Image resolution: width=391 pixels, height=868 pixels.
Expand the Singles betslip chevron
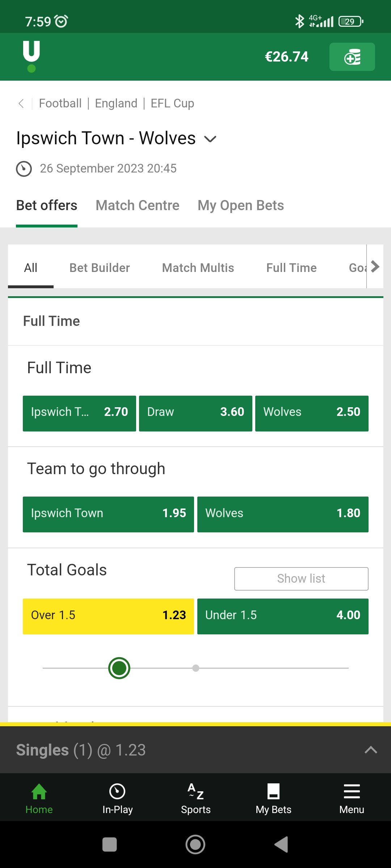(371, 750)
